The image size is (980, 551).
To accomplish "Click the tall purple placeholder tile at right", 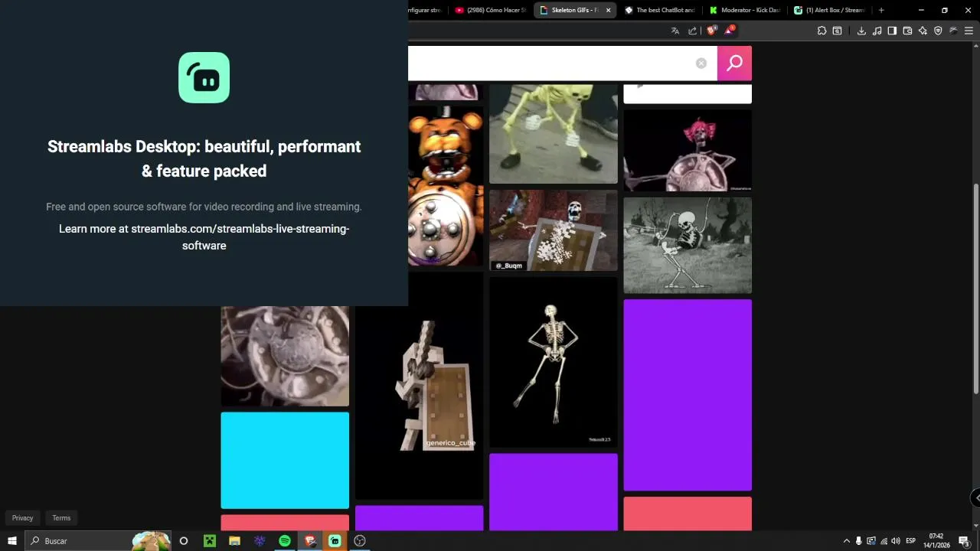I will pos(688,395).
